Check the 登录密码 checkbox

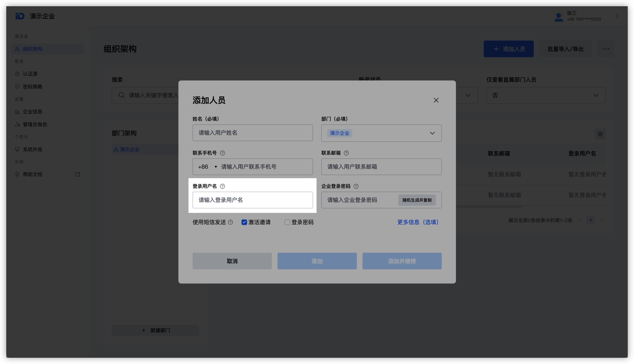coord(287,222)
